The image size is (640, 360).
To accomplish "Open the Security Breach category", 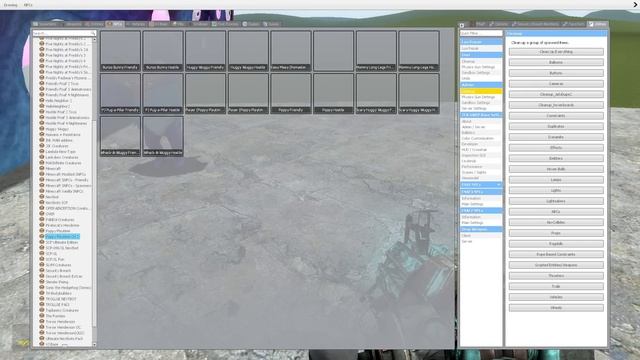I will coord(58,270).
